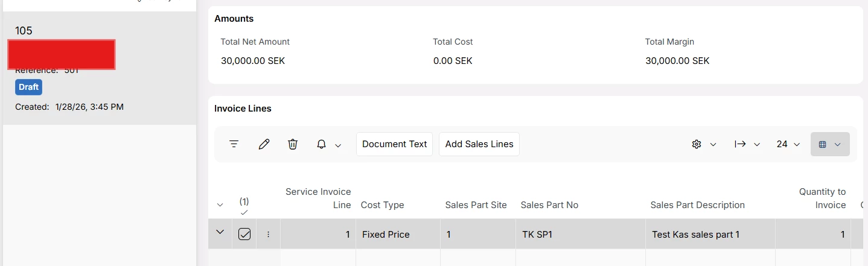Open three-dot menu for invoice line 1
Screen dimensions: 868x266
[x=268, y=235]
